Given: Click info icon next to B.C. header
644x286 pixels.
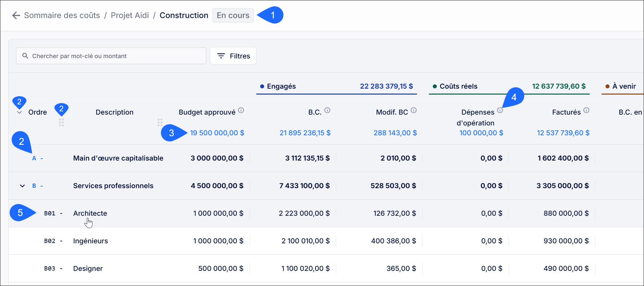Looking at the screenshot, I should point(327,110).
